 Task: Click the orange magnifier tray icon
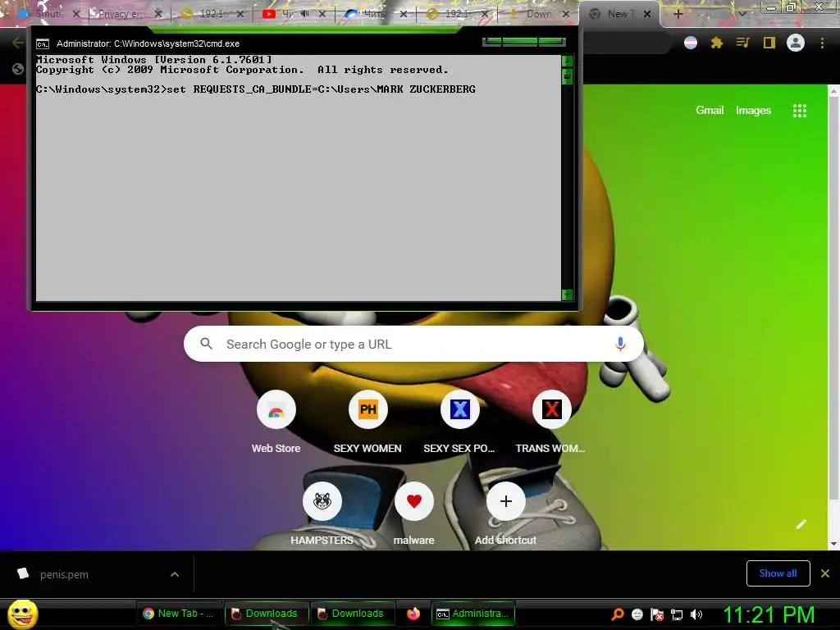617,614
